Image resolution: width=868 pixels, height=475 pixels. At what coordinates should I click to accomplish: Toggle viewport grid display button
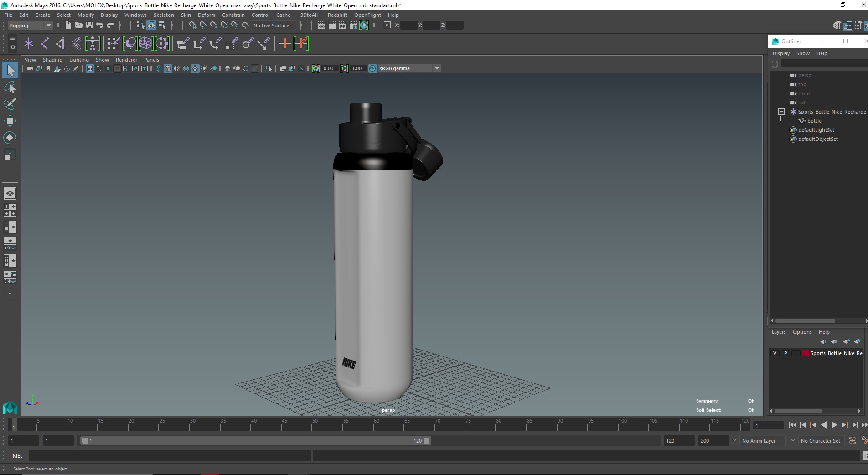tap(90, 68)
